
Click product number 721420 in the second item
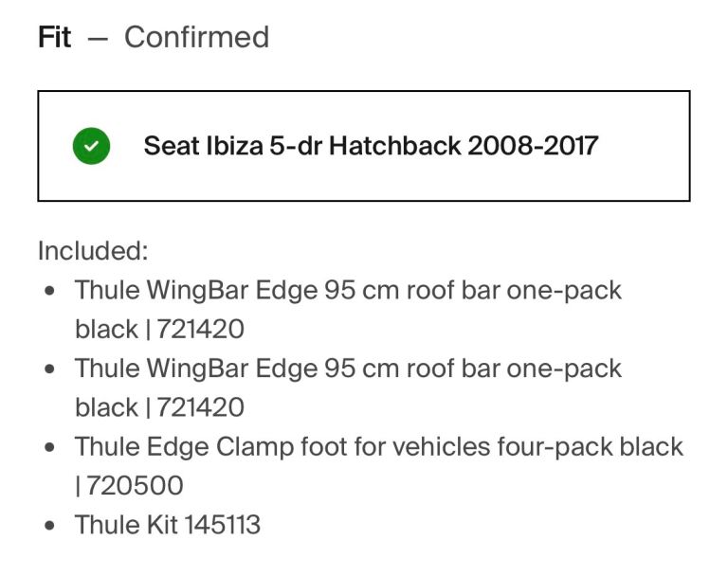click(x=201, y=407)
